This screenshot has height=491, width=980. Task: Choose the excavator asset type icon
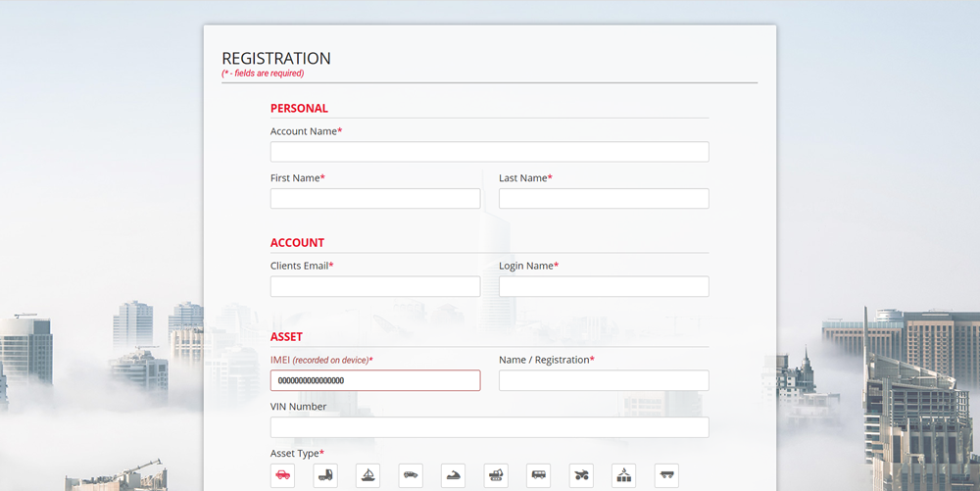pyautogui.click(x=496, y=475)
